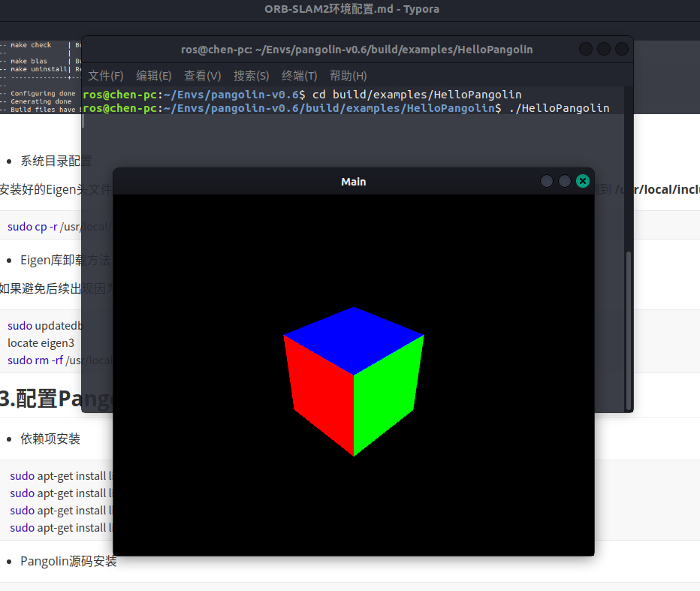Click the cd build/examples/HelloPangolin command

coord(417,95)
